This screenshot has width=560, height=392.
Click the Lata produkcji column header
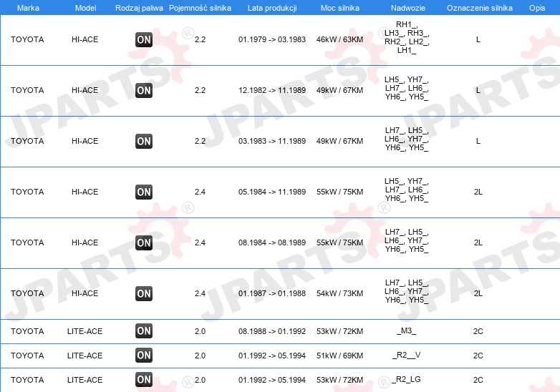click(x=272, y=8)
